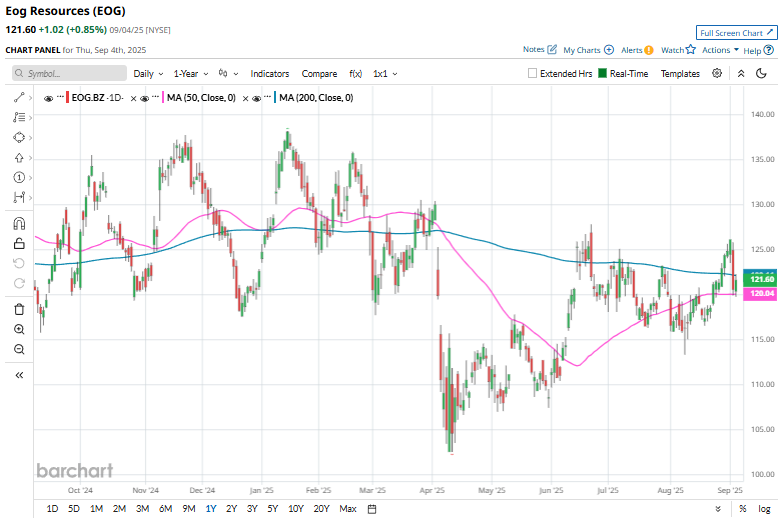The width and height of the screenshot is (782, 526).
Task: Select the 1Y time range
Action: (211, 509)
